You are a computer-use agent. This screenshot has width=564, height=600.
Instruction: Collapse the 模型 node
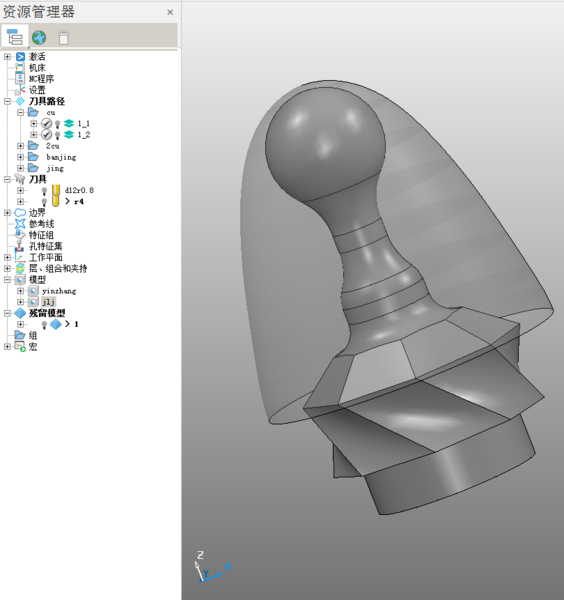click(7, 280)
